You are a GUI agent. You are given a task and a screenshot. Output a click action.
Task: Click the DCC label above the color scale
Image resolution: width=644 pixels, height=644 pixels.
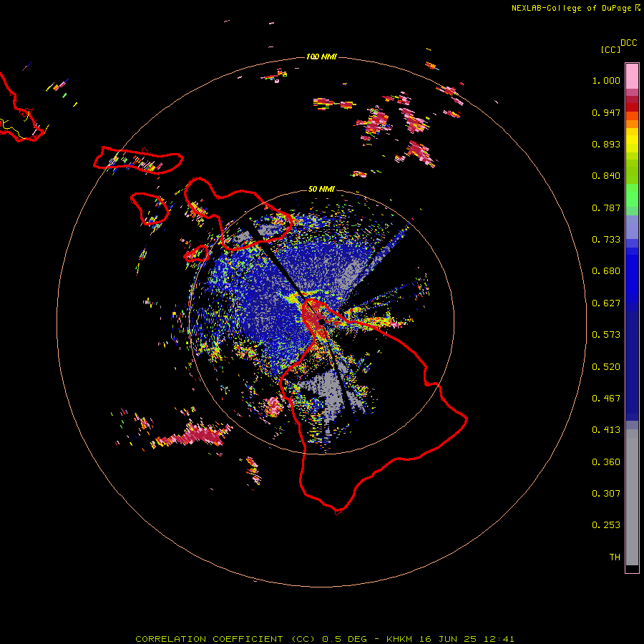[x=629, y=43]
